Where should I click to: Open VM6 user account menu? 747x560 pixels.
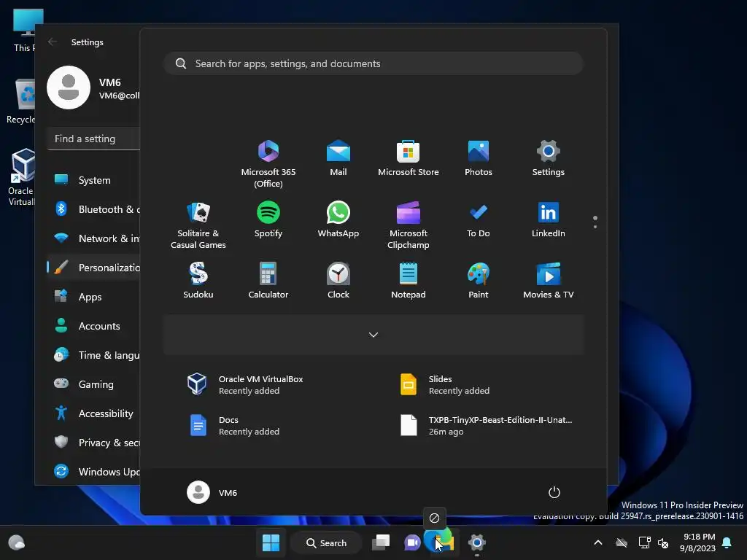point(212,492)
